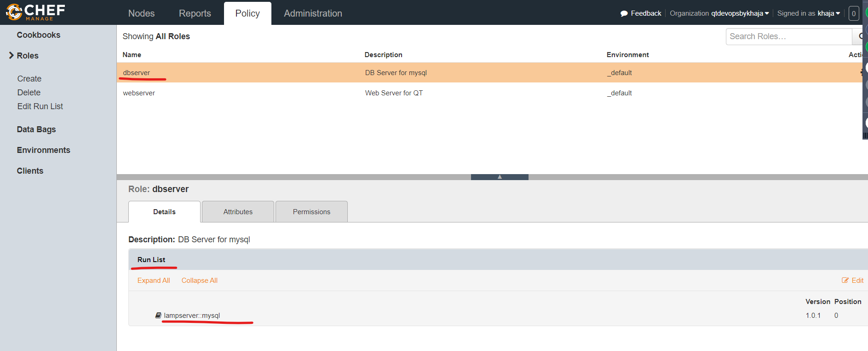Click the pencil icon next to Edit
The width and height of the screenshot is (868, 351).
(845, 281)
